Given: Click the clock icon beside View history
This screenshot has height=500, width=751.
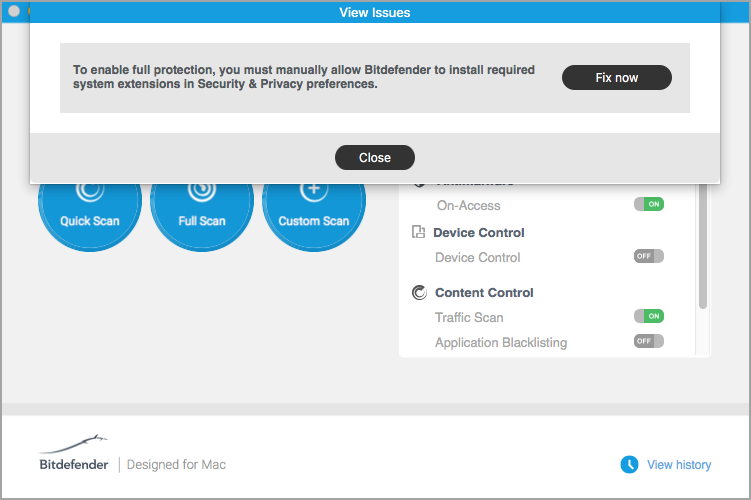Looking at the screenshot, I should click(x=629, y=465).
